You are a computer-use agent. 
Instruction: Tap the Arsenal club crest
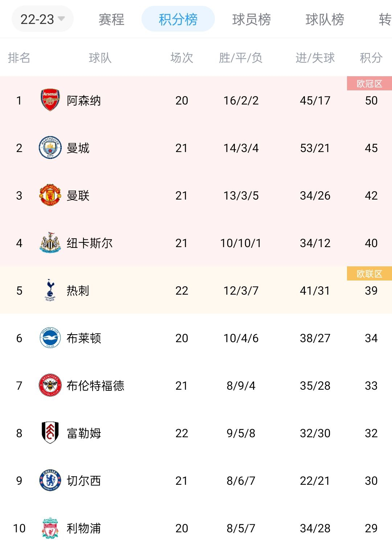50,100
